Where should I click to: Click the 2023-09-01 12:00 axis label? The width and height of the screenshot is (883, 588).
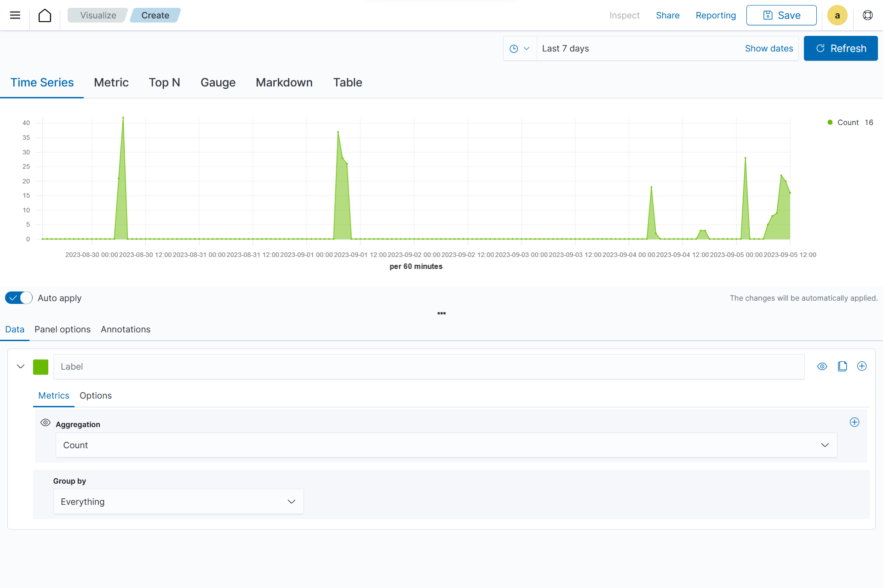click(x=360, y=255)
